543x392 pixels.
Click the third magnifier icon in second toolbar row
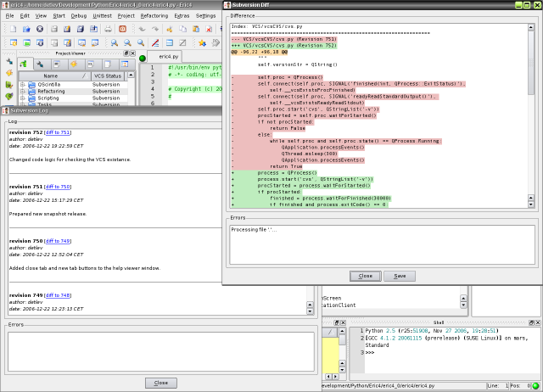pos(141,43)
